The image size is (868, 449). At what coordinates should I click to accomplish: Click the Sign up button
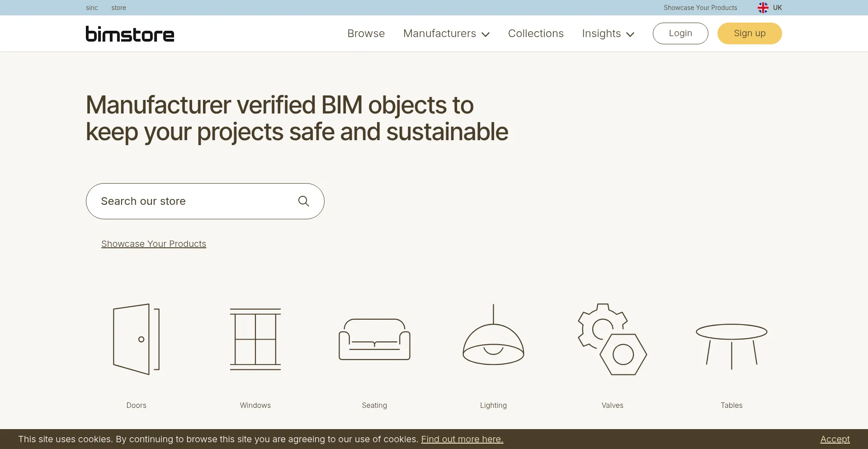750,33
